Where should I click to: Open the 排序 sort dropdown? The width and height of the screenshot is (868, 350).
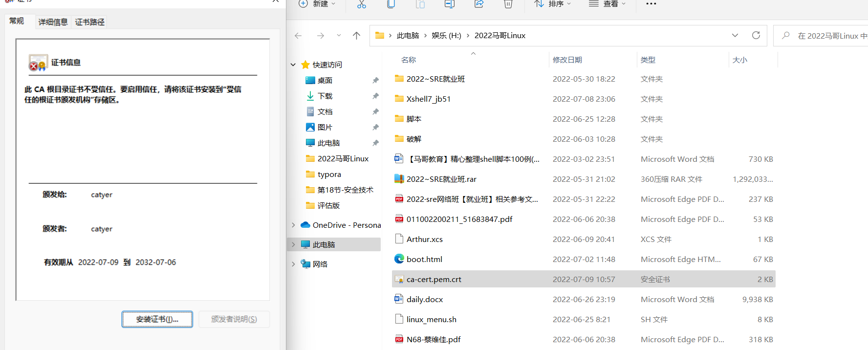coord(552,4)
